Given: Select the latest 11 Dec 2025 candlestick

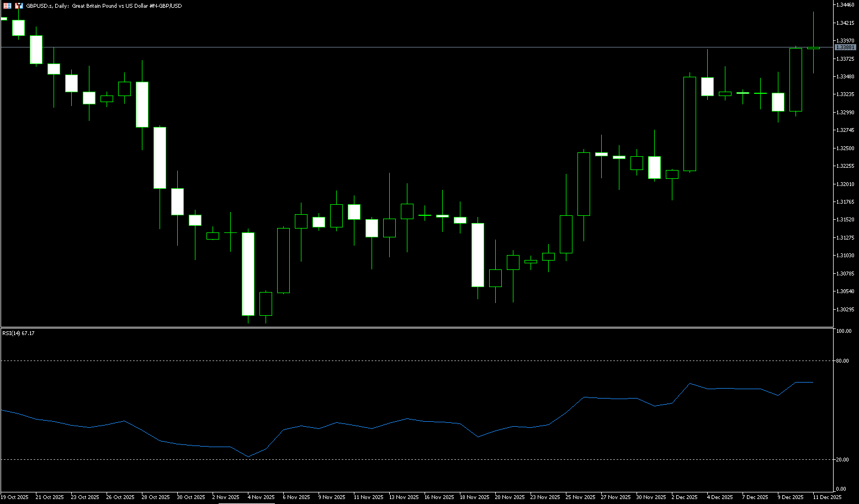Looking at the screenshot, I should click(813, 49).
